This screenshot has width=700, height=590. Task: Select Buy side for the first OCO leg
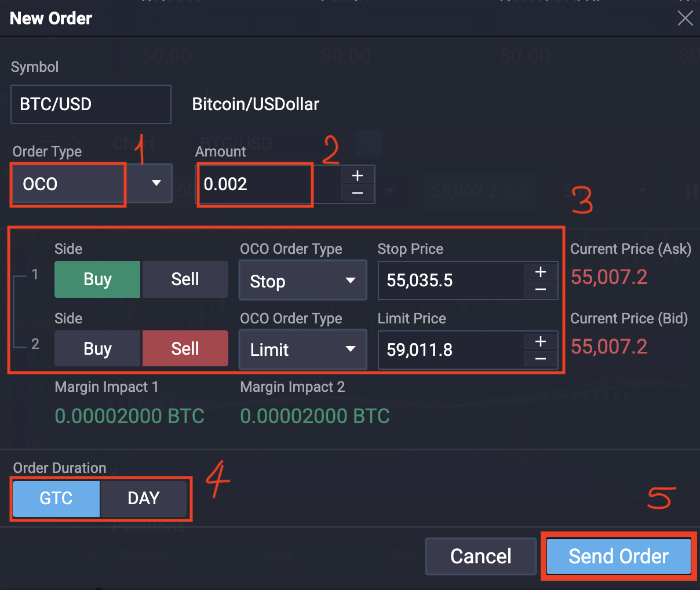pos(97,279)
